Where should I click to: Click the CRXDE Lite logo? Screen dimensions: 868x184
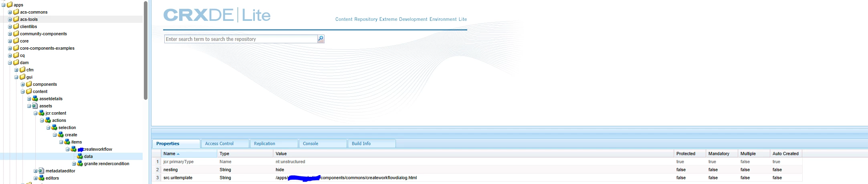click(217, 15)
